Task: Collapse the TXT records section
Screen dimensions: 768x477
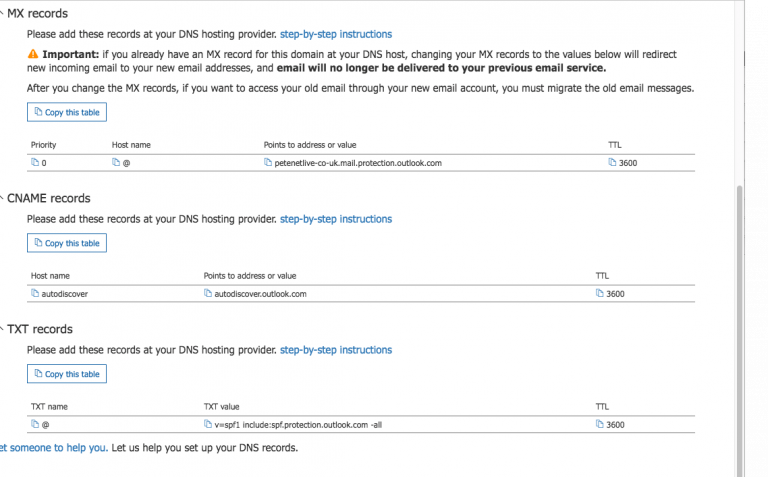Action: (x=1, y=329)
